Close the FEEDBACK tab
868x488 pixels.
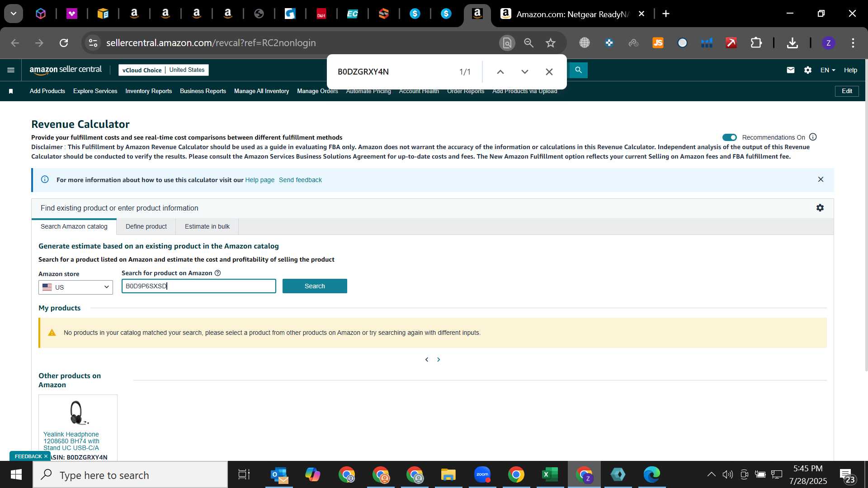pyautogui.click(x=46, y=456)
